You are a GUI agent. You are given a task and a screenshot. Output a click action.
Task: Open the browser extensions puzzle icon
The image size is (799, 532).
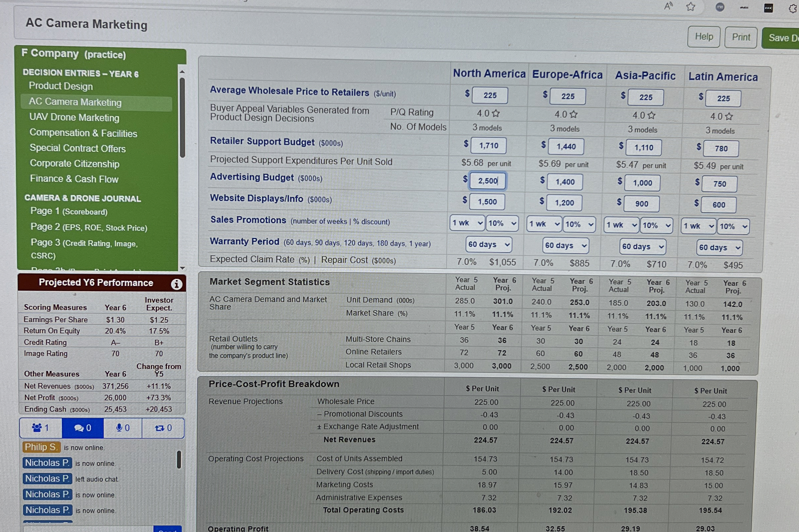pos(793,9)
